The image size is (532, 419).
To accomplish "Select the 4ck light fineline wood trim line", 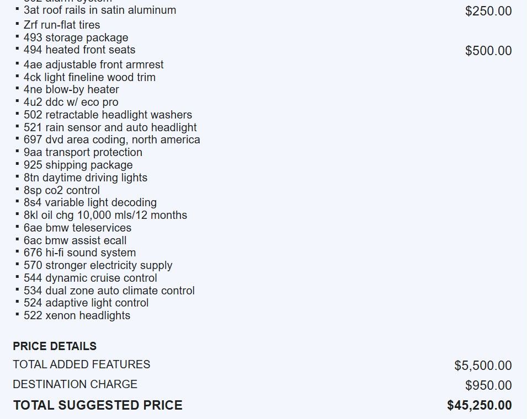I will 89,77.
